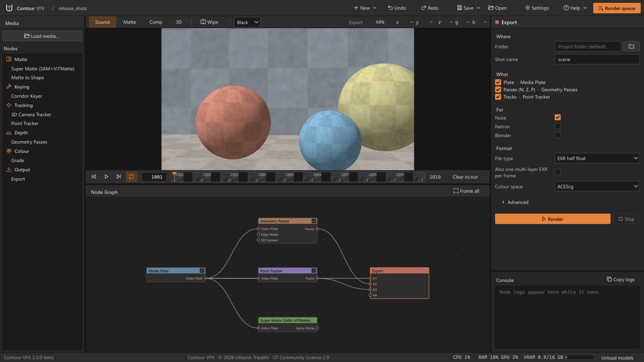Switch to the Source viewer tab
The width and height of the screenshot is (644, 362).
point(103,22)
